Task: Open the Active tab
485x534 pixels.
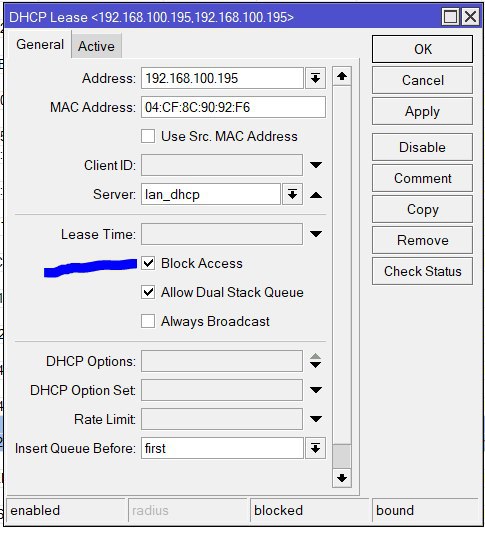Action: [96, 46]
